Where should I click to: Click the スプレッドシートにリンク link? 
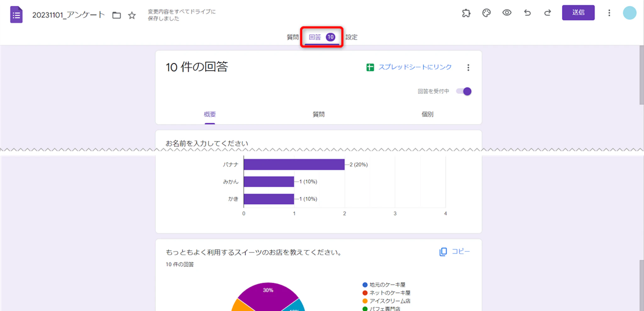415,67
